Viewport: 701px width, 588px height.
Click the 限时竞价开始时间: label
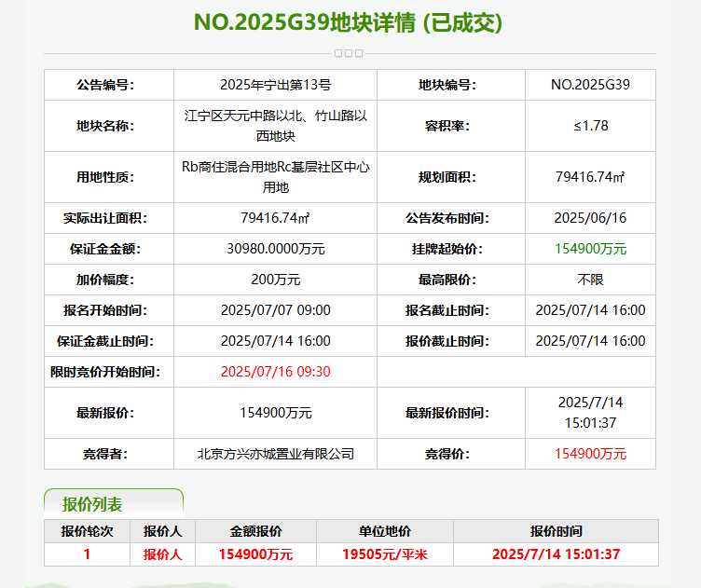click(105, 372)
